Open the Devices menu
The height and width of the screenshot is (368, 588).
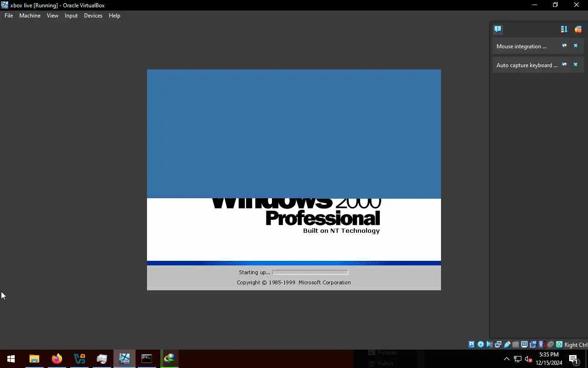tap(93, 16)
